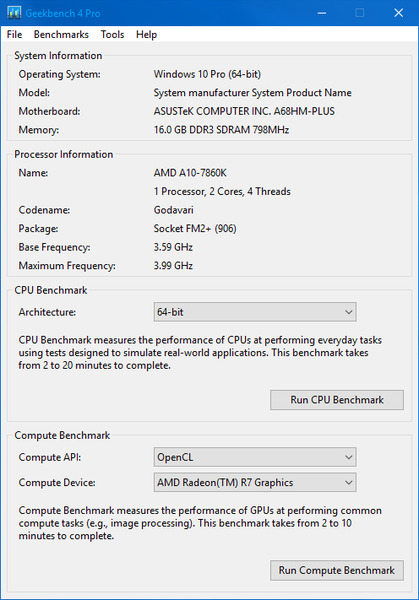Click the 'Processor Information' group heading

(64, 154)
